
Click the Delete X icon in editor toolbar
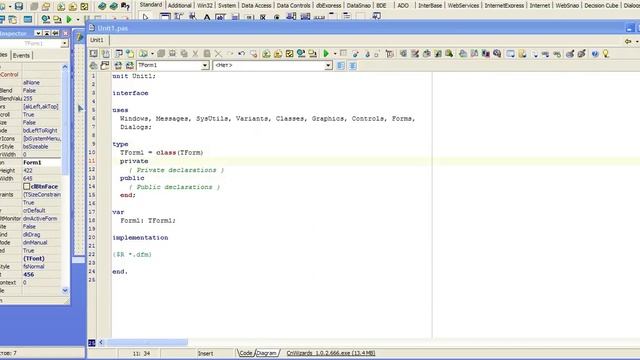(218, 53)
